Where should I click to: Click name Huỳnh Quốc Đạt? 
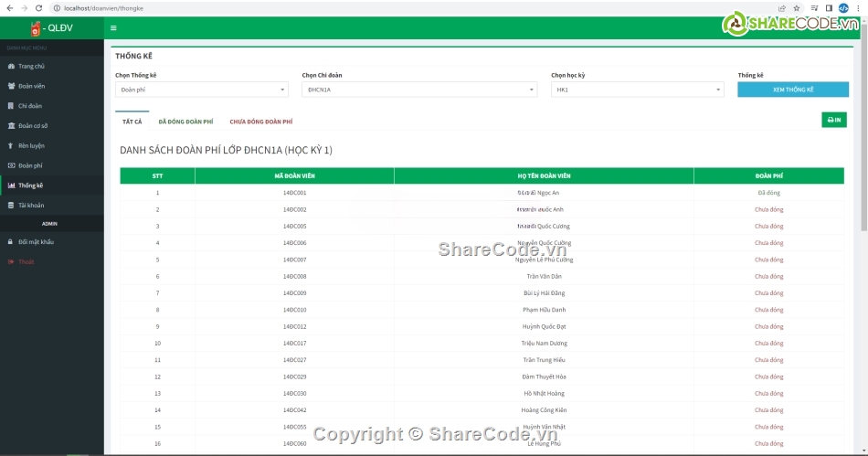[x=545, y=327]
